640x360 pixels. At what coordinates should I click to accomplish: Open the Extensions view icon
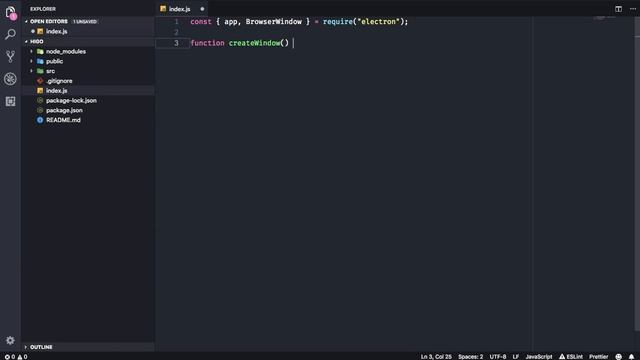click(x=11, y=101)
